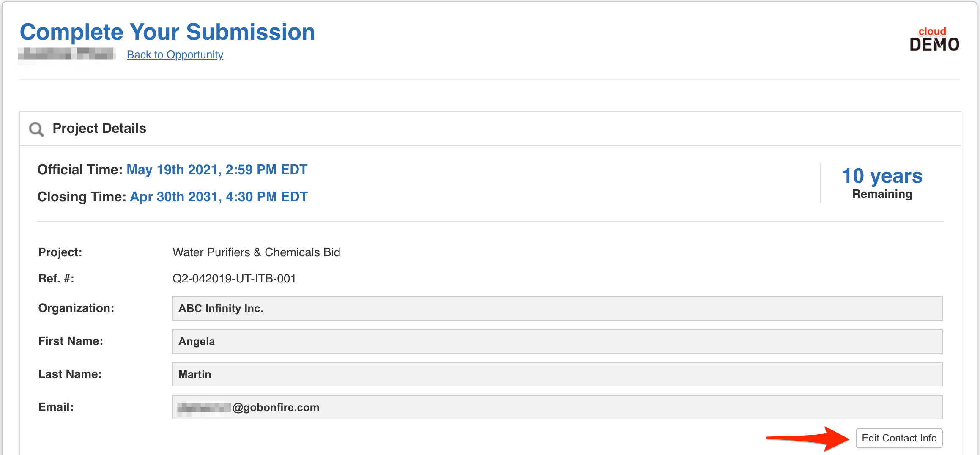Click the Email address input field
Image resolution: width=980 pixels, height=455 pixels.
pos(557,407)
